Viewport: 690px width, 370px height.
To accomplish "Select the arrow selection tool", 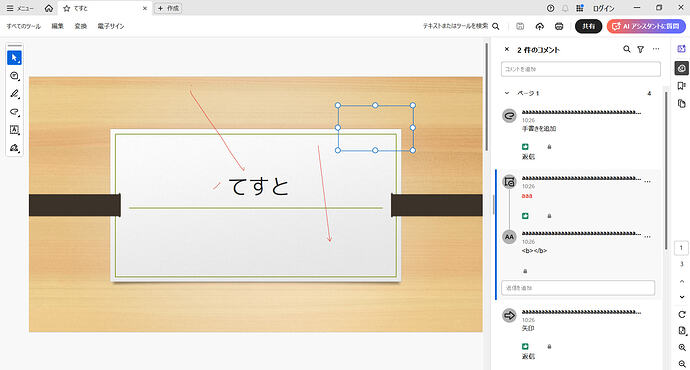I will point(14,58).
